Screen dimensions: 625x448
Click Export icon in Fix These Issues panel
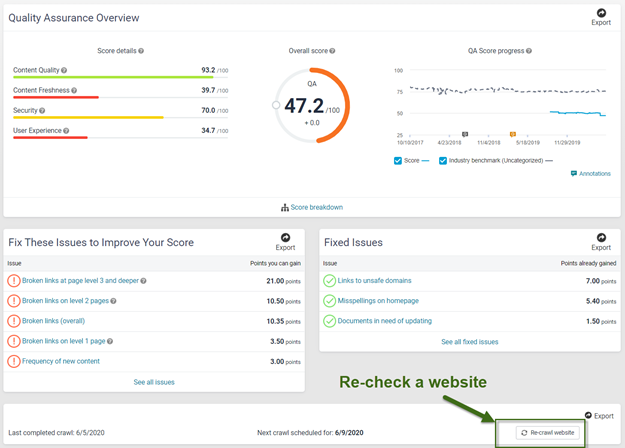click(285, 238)
